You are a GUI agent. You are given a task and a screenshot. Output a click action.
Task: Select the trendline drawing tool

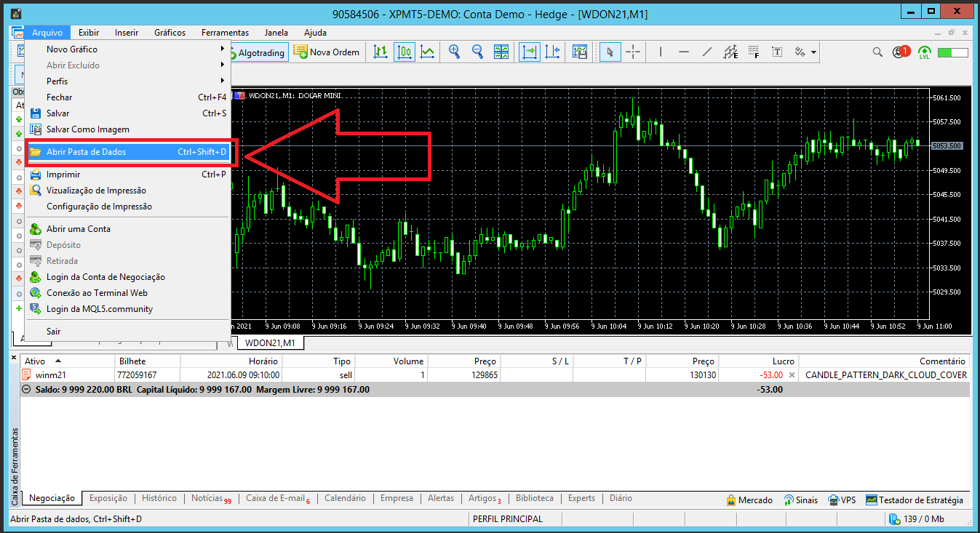point(707,52)
